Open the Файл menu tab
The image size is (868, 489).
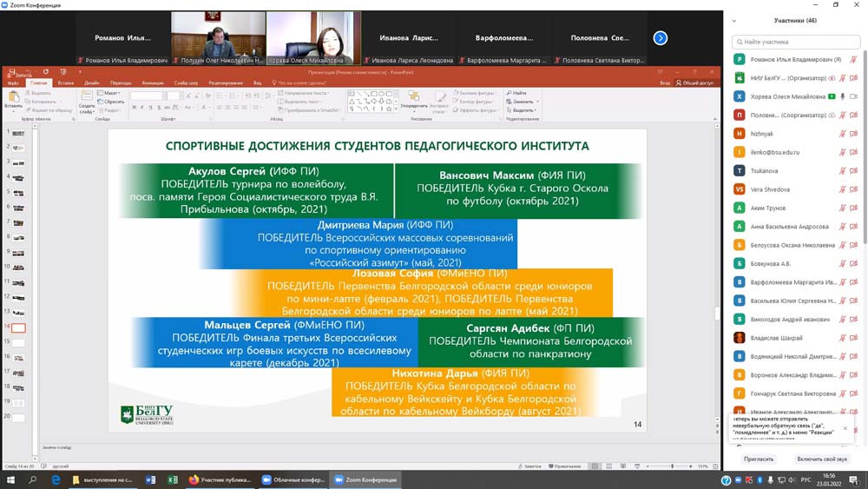[13, 83]
